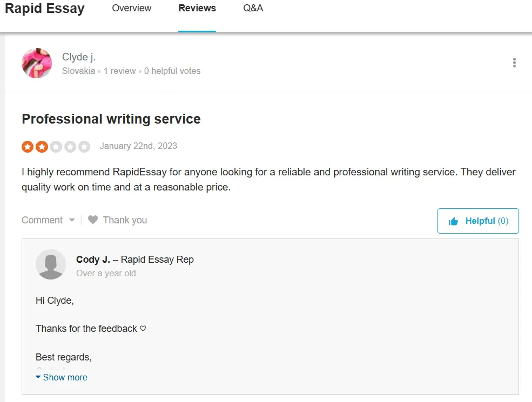Select the Reviews tab
Screen dimensions: 532x402
tap(197, 8)
